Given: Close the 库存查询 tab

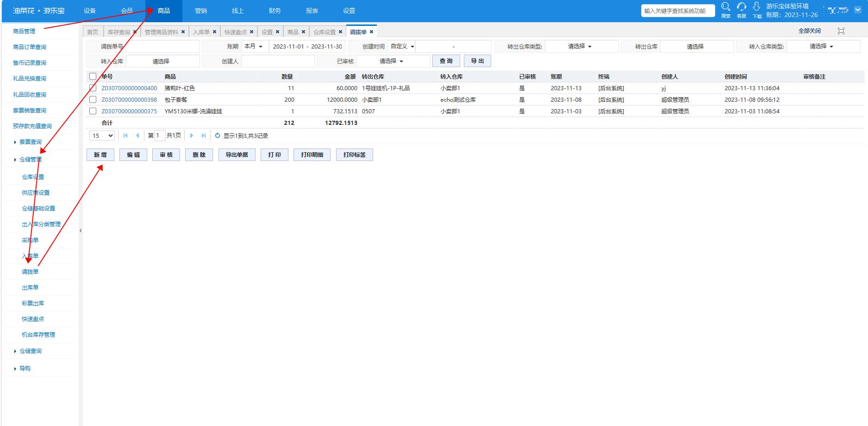Looking at the screenshot, I should 135,32.
